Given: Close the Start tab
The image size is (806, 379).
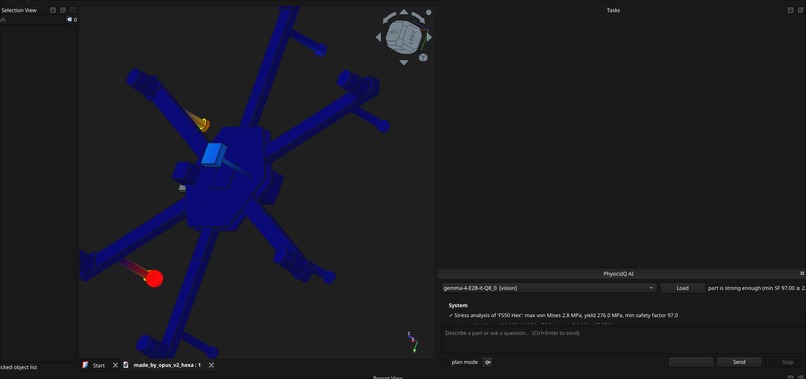Looking at the screenshot, I should [115, 365].
